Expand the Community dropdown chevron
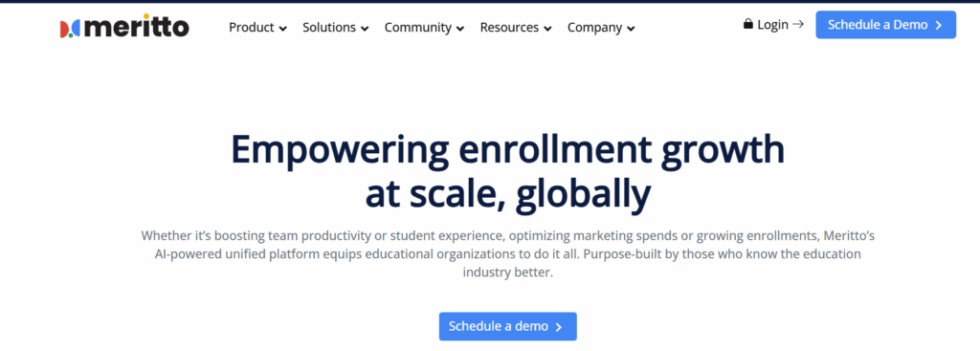980x351 pixels. point(460,29)
